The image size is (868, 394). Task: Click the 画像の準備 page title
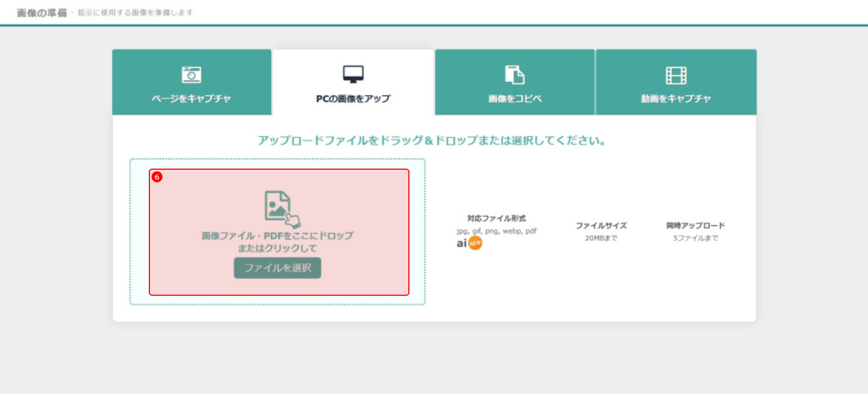[x=41, y=13]
